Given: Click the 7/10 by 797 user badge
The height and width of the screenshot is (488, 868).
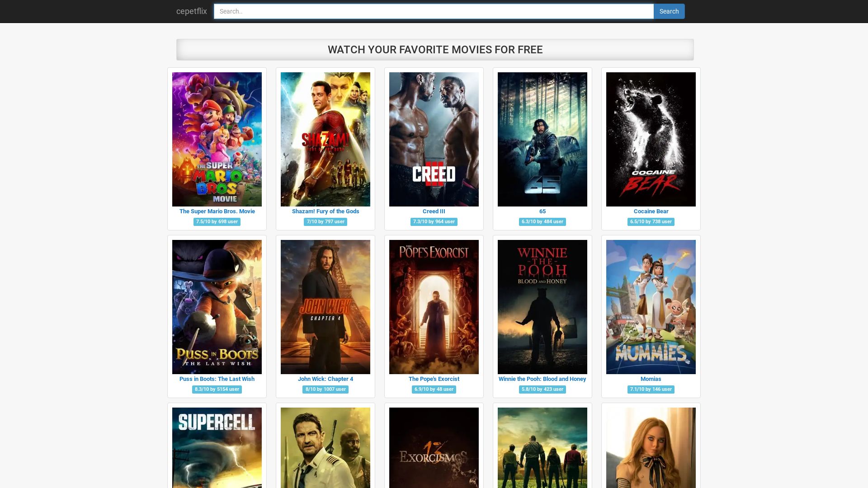Looking at the screenshot, I should tap(325, 222).
